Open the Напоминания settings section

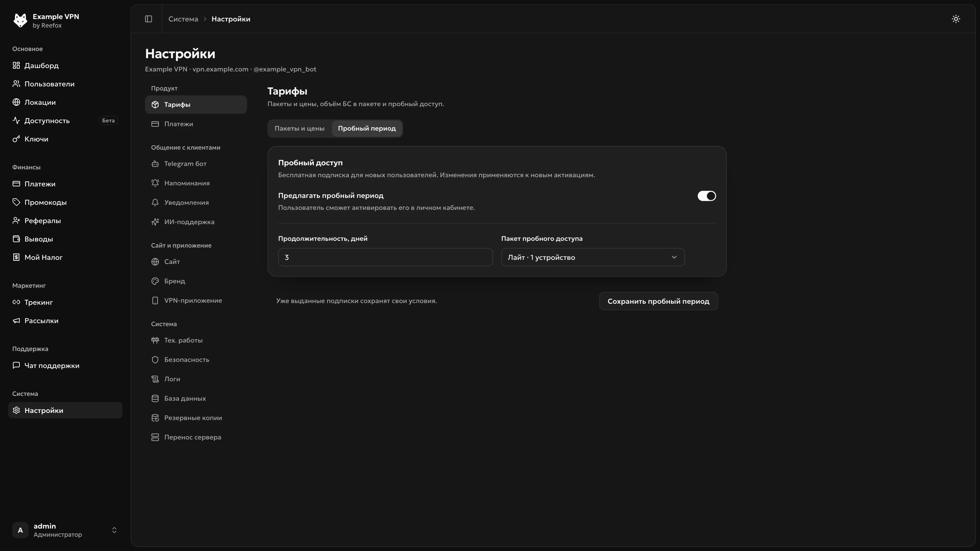(196, 183)
